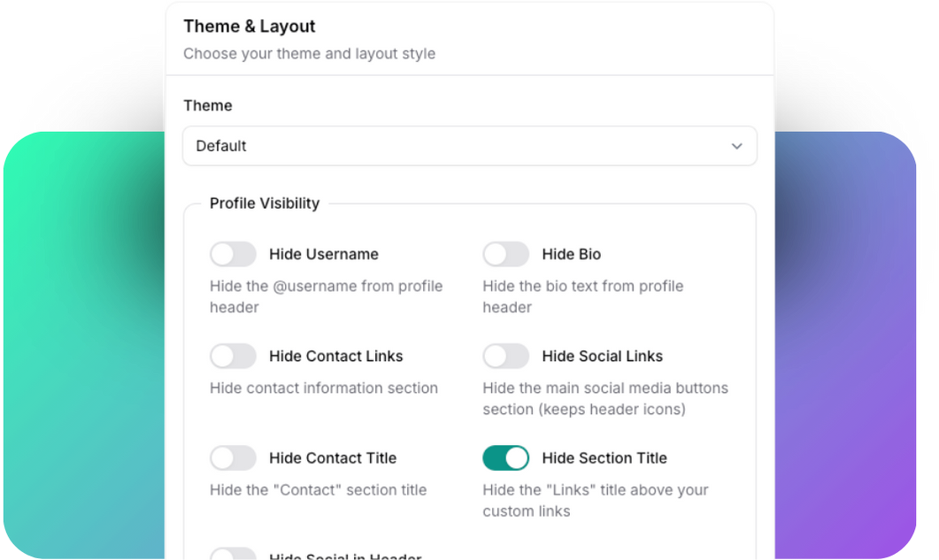The image size is (939, 560).
Task: Enable the Hide Social Links toggle
Action: pos(505,357)
